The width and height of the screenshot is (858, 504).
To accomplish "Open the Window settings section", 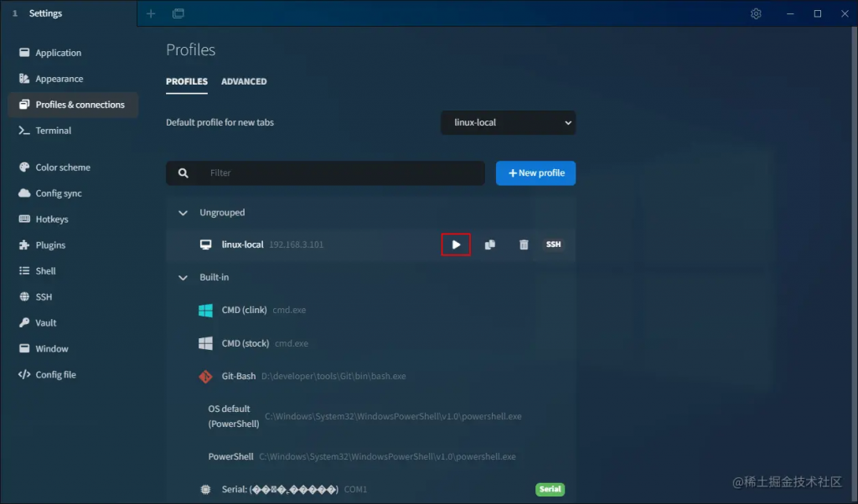I will click(72, 349).
